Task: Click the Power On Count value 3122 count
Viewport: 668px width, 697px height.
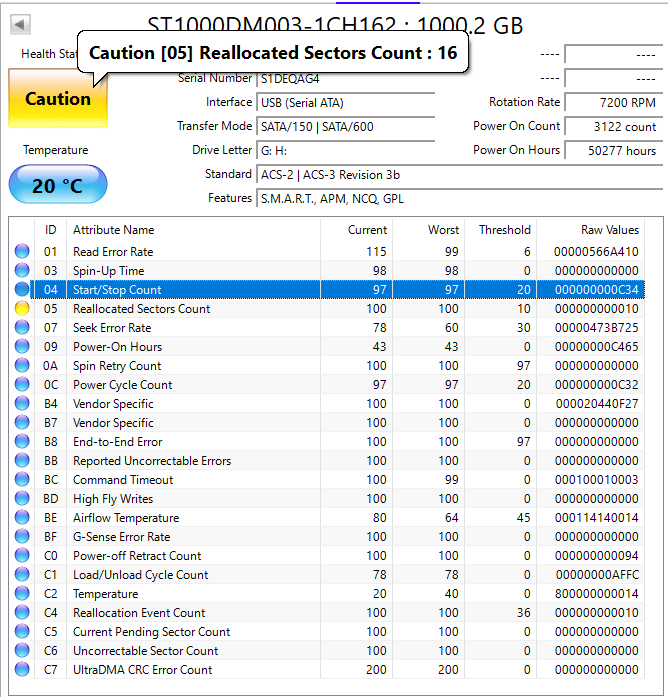Action: pyautogui.click(x=614, y=127)
